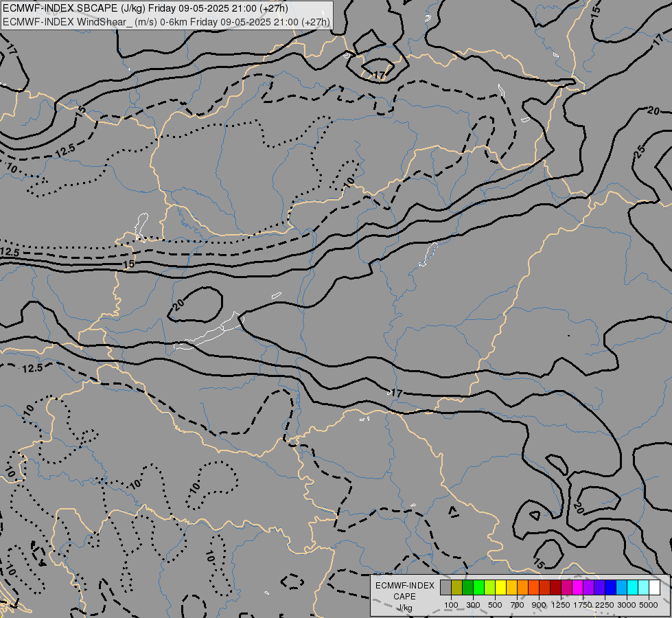Click the legend value 1250
Screen dimensions: 672x618
click(x=561, y=605)
